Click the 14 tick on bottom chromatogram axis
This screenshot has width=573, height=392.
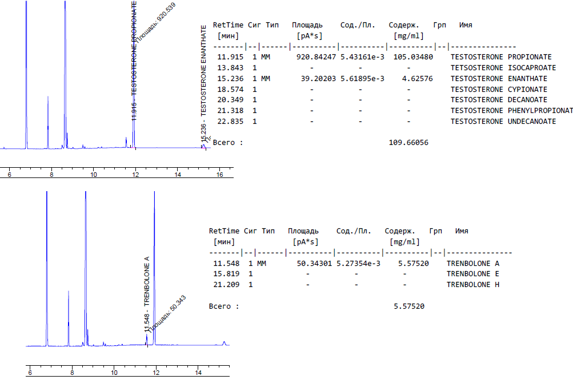pyautogui.click(x=198, y=373)
